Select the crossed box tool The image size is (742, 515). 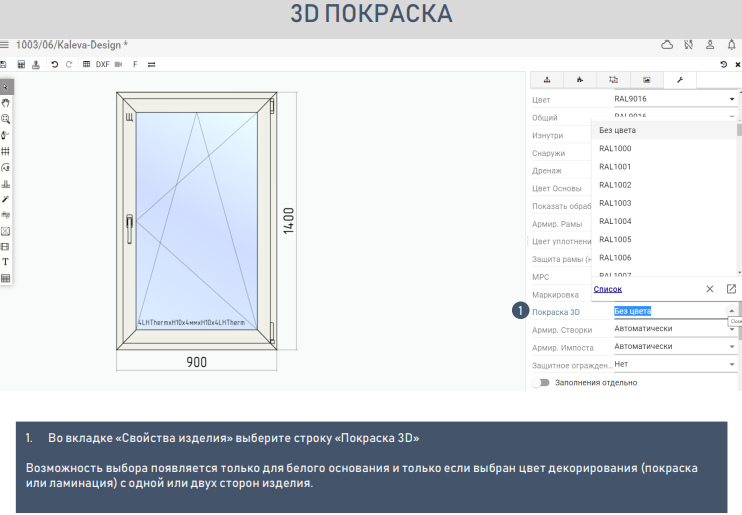6,231
